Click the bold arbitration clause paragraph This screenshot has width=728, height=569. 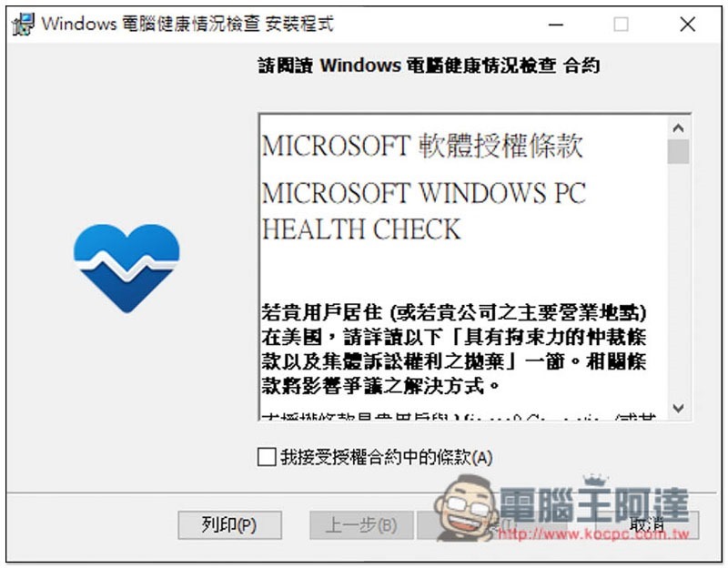[453, 349]
